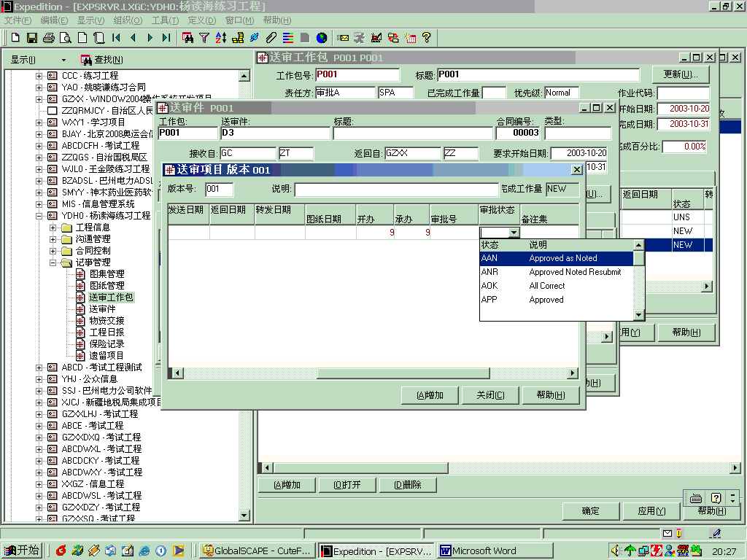Viewport: 747px width, 560px height.
Task: Click the 确定 button
Action: pos(591,511)
